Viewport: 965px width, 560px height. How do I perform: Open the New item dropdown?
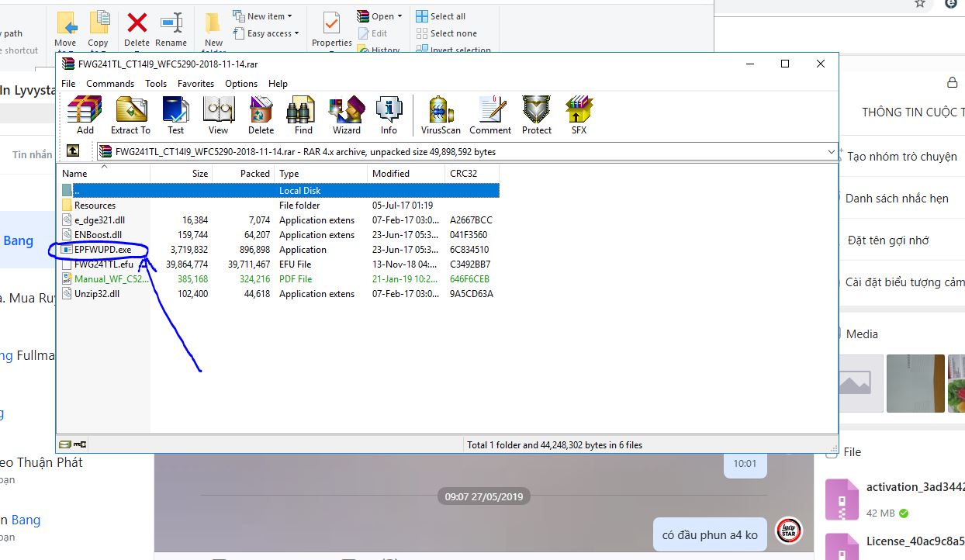268,16
